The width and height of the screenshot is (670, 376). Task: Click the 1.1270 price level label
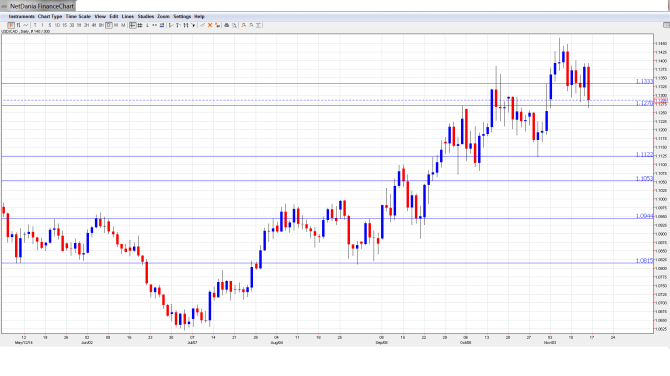tap(644, 103)
